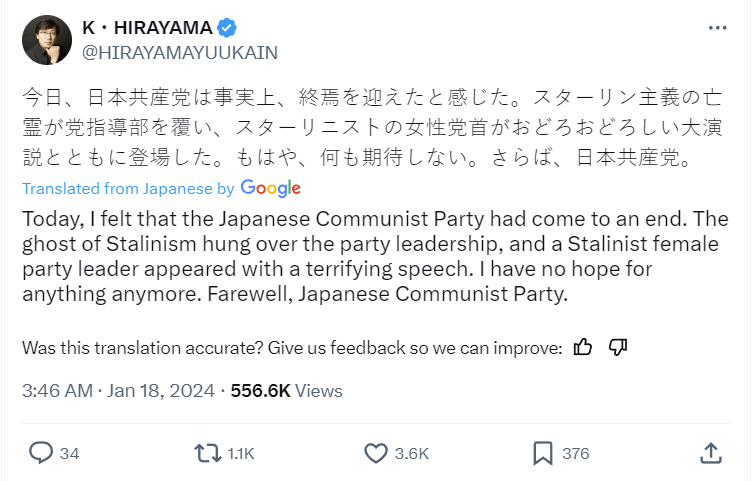Rate the translation with thumbs up
Image resolution: width=753 pixels, height=481 pixels.
click(x=583, y=347)
